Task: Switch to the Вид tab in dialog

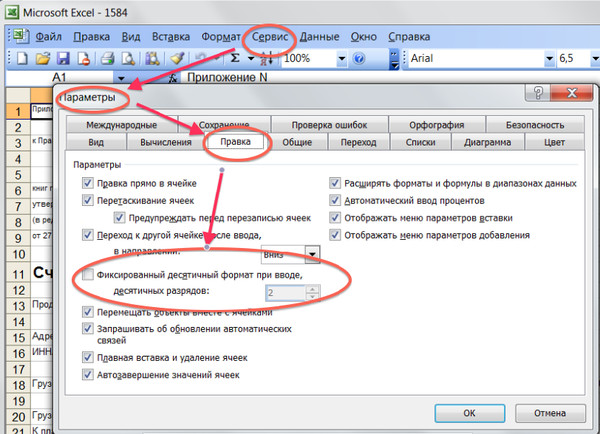Action: click(96, 142)
